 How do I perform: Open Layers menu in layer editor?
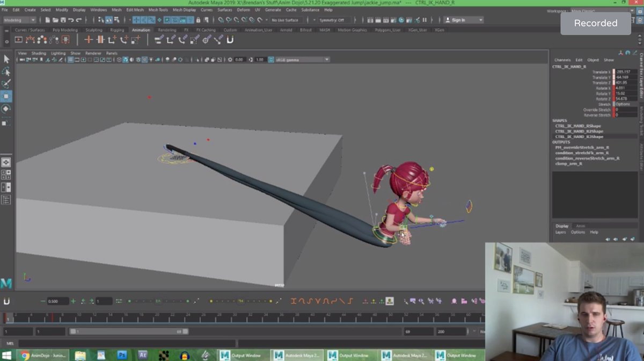(x=560, y=232)
